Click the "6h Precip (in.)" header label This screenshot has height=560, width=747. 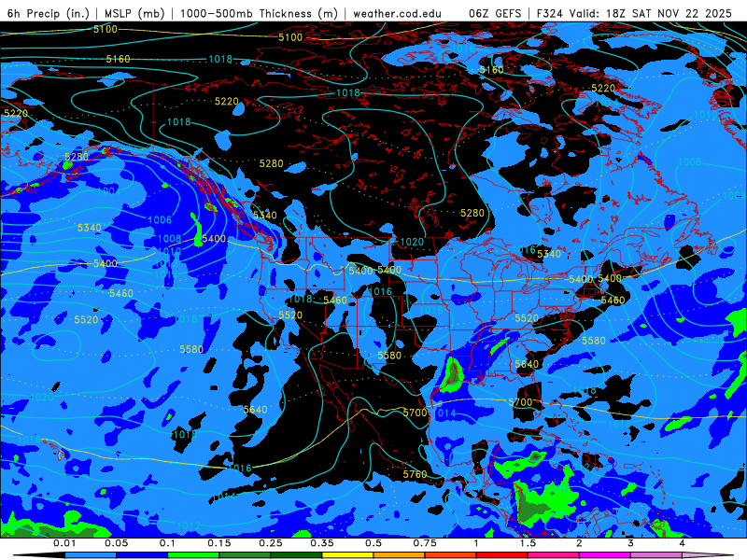coord(49,13)
